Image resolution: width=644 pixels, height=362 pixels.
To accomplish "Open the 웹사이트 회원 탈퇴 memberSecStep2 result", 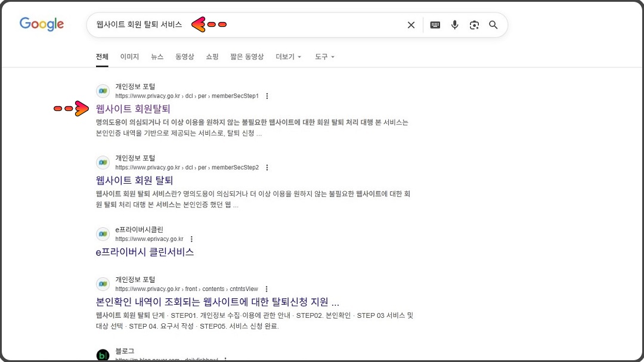I will click(x=134, y=180).
